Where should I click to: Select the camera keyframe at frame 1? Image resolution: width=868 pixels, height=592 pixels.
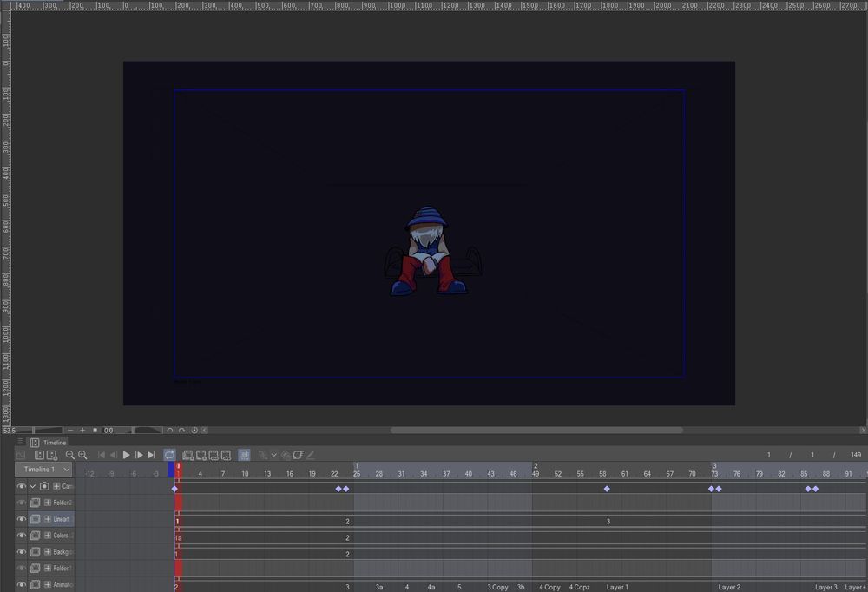[x=175, y=489]
